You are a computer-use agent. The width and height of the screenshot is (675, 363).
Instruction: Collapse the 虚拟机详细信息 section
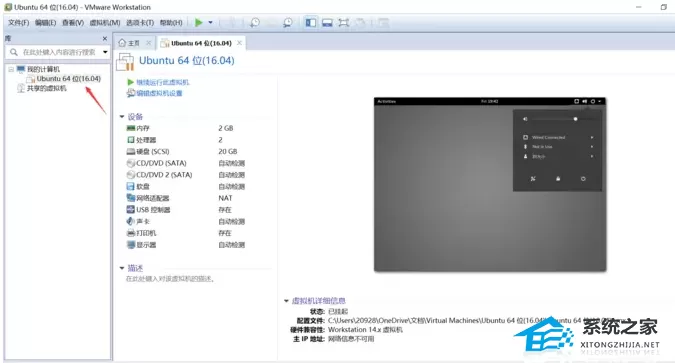click(286, 301)
